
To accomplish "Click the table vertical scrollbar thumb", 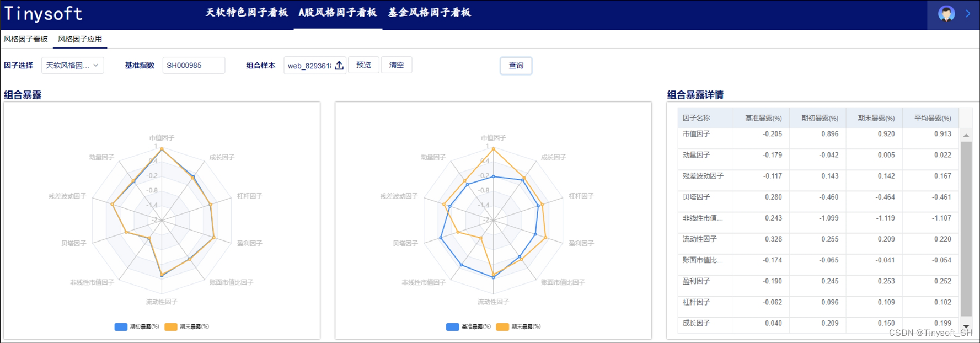I will [966, 229].
